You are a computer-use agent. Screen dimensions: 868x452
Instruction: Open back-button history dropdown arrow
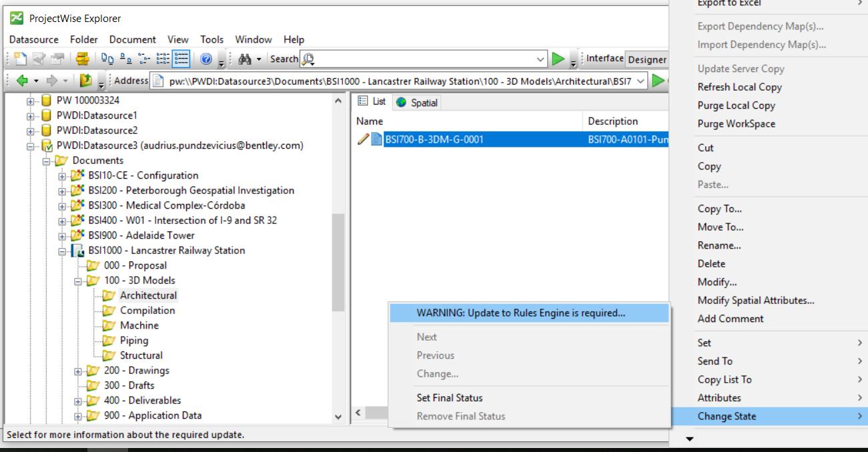(x=36, y=81)
